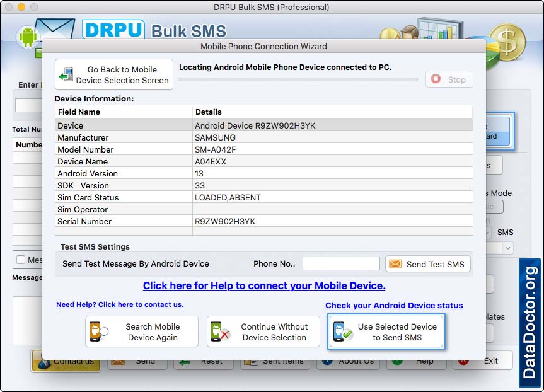Click the locating device progress bar
Viewport: 544px width, 392px height.
[x=298, y=79]
